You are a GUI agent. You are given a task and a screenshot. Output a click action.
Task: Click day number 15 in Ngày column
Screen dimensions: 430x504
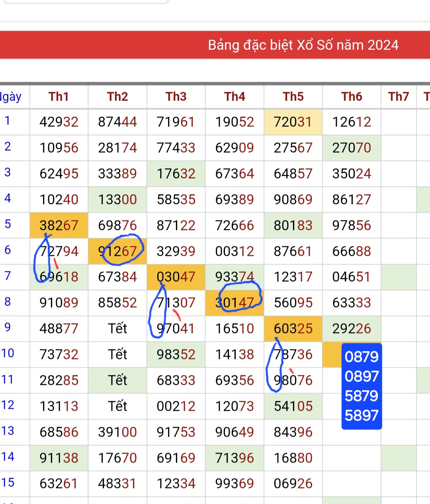point(8,483)
